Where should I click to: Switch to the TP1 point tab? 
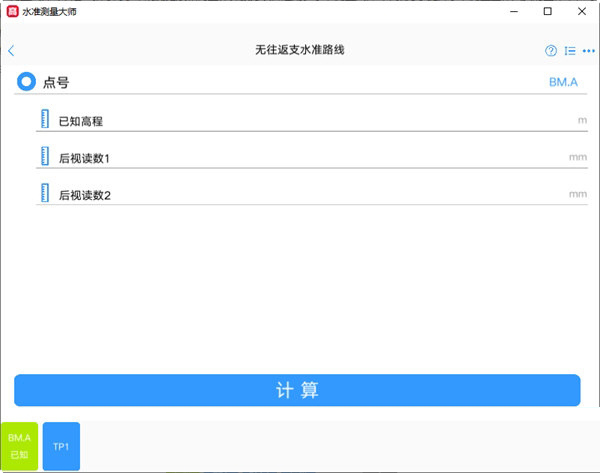61,446
